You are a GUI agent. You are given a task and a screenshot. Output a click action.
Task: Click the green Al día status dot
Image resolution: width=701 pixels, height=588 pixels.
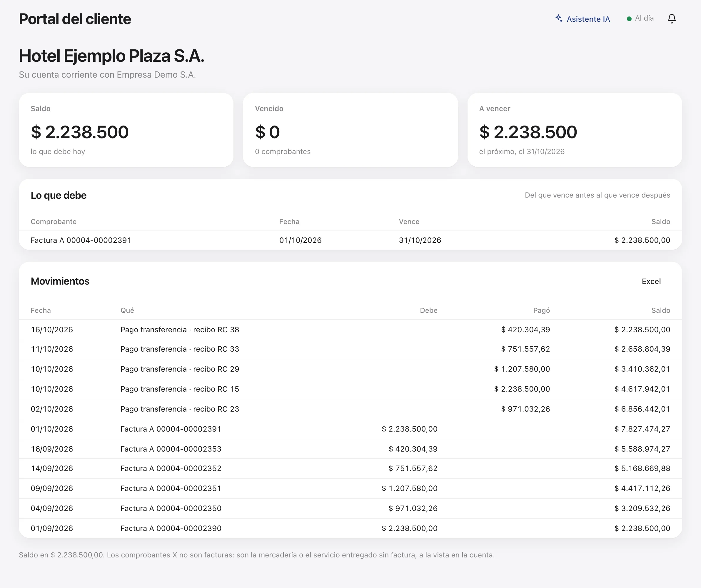point(629,19)
